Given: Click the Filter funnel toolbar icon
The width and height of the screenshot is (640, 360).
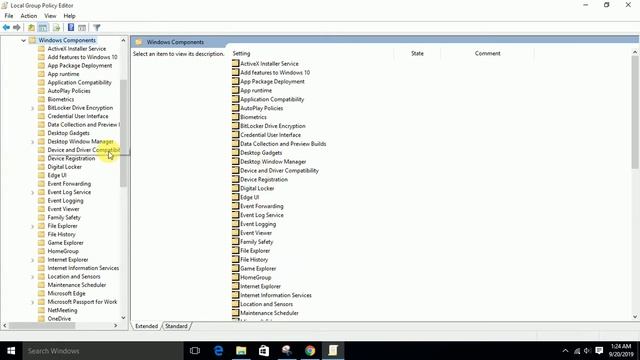Looking at the screenshot, I should point(97,27).
